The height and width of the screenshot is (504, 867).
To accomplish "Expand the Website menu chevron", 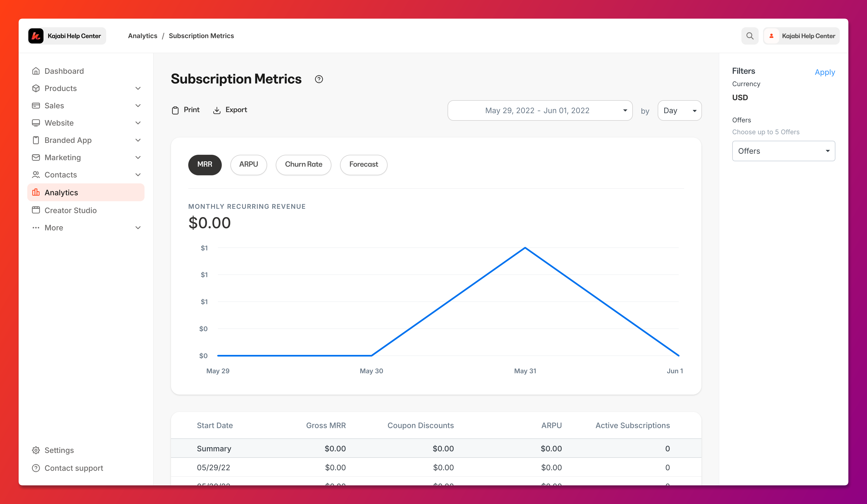I will tap(138, 123).
